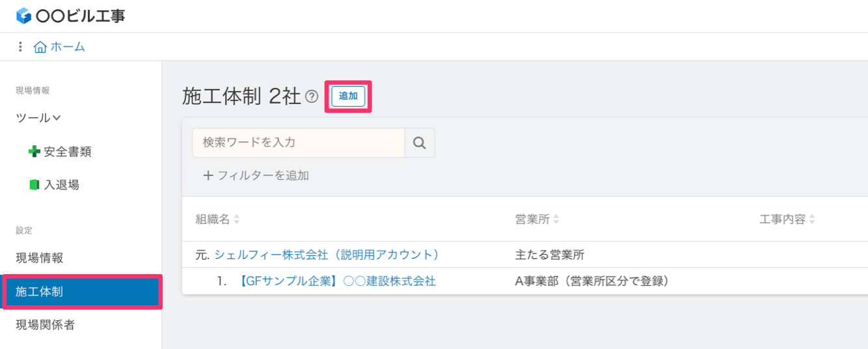The width and height of the screenshot is (868, 349).
Task: Click the 検索ワードを入力 search field
Action: [299, 143]
